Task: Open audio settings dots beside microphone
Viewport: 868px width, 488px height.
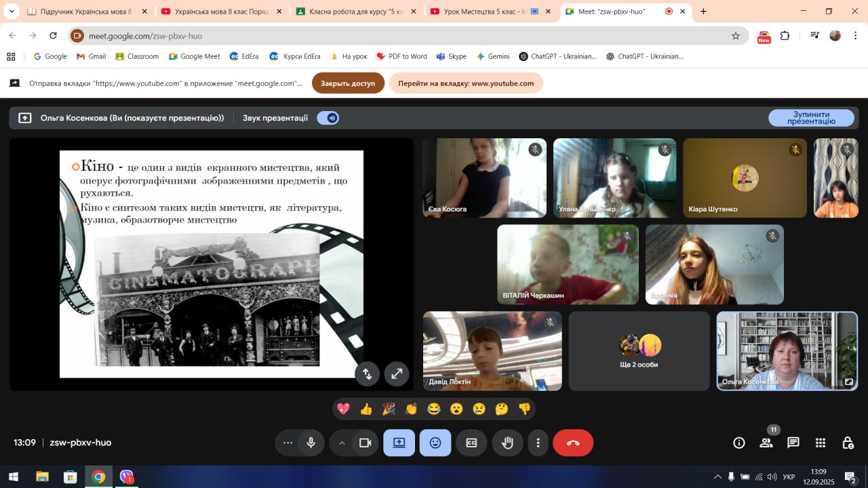Action: 288,443
